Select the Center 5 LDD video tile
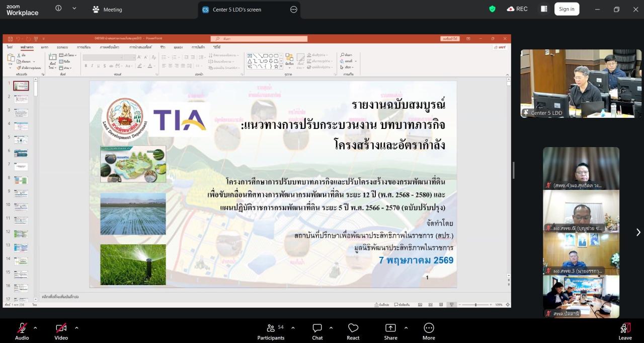 point(581,84)
